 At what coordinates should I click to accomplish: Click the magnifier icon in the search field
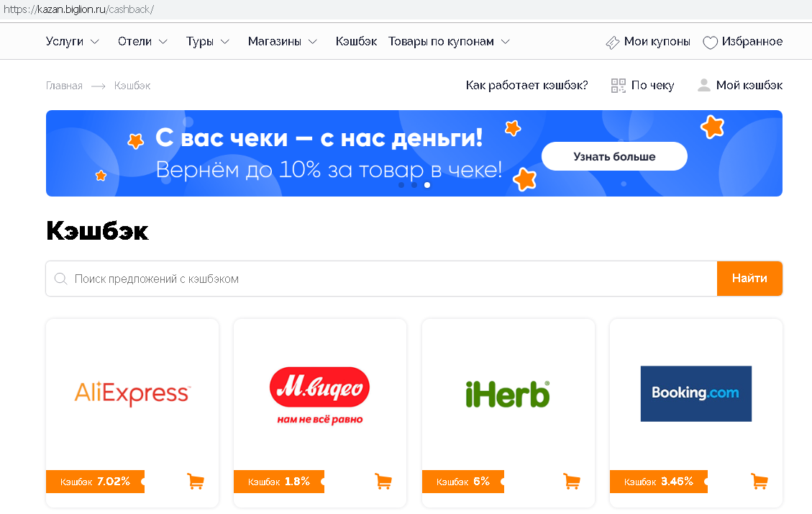[x=60, y=279]
